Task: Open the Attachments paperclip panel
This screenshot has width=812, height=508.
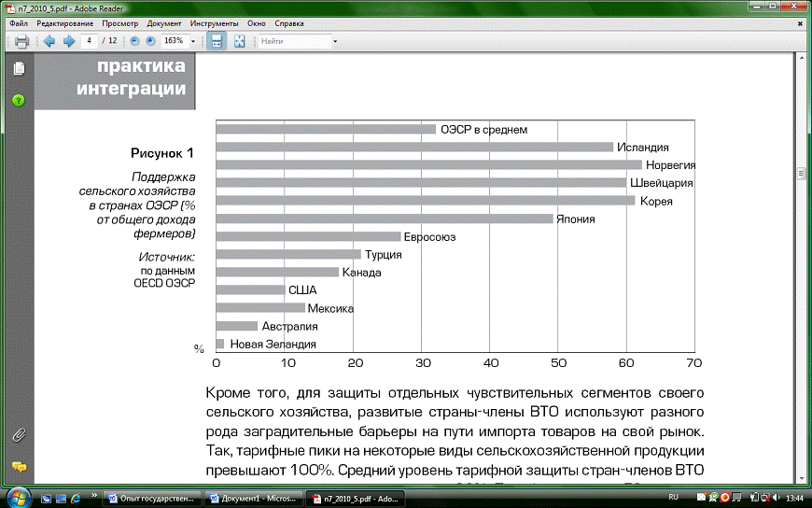Action: [19, 435]
